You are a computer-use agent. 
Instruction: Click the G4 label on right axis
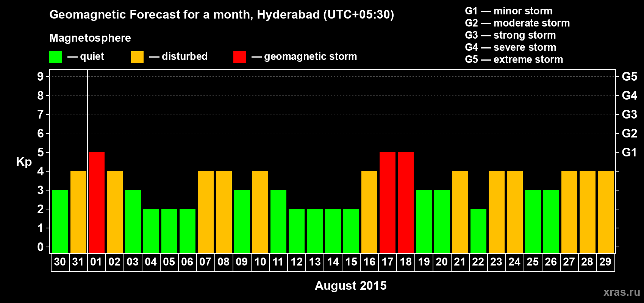coord(629,95)
